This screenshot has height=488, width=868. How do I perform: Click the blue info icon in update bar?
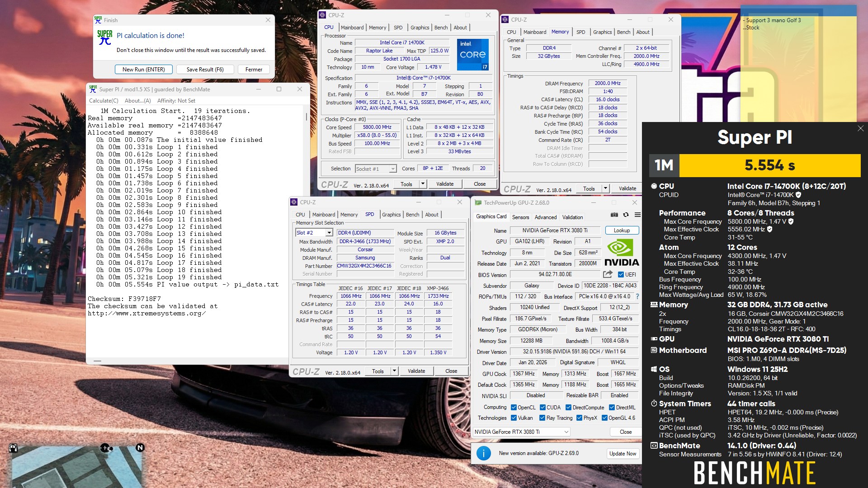tap(483, 453)
